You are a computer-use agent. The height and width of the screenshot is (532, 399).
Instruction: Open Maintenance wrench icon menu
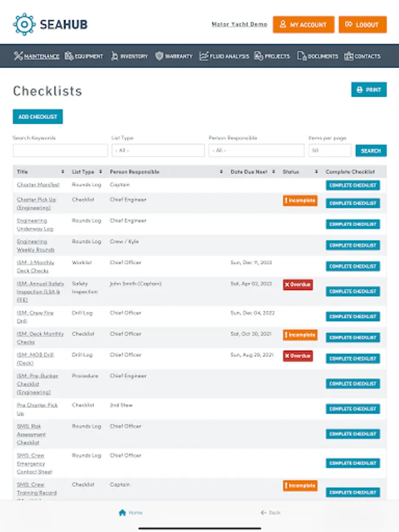(18, 56)
